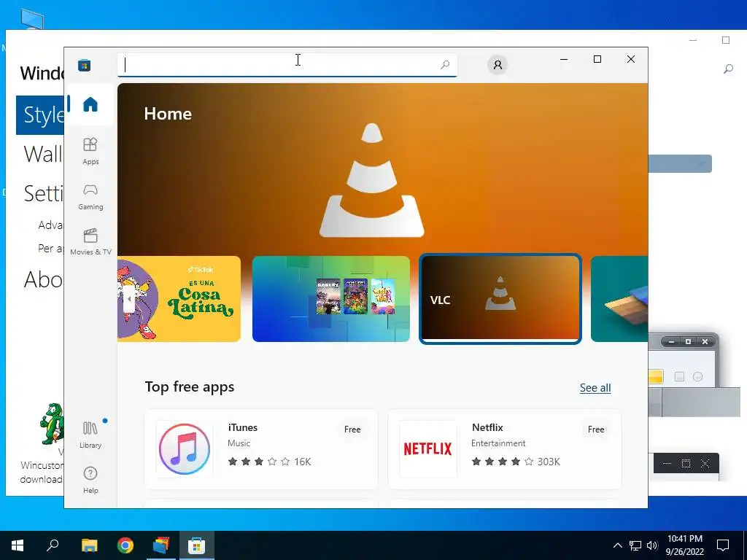The image size is (747, 560).
Task: Open File Explorer from taskbar
Action: tap(89, 545)
